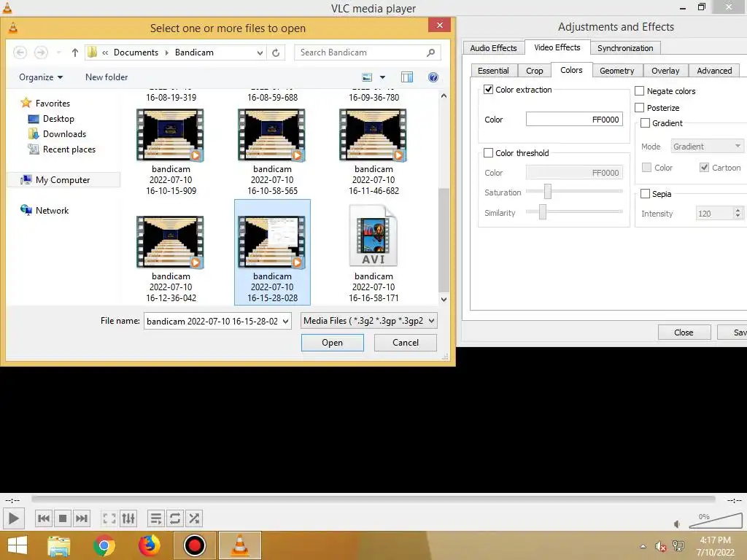Launch Chrome from taskbar

104,545
